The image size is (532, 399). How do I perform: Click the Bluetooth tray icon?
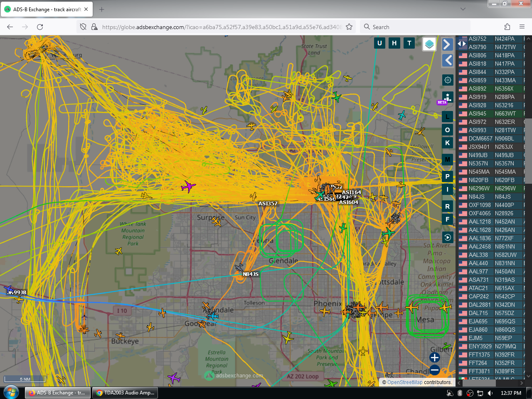pos(460,393)
